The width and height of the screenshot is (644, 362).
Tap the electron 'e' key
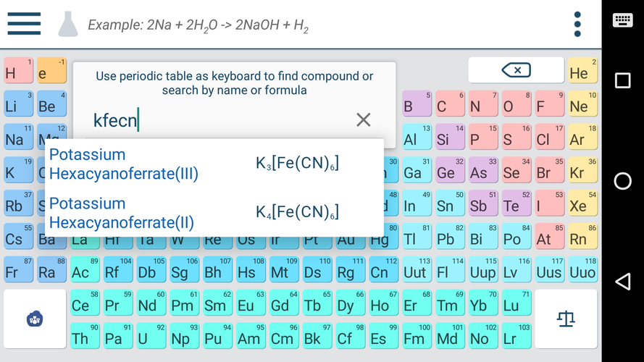(51, 71)
